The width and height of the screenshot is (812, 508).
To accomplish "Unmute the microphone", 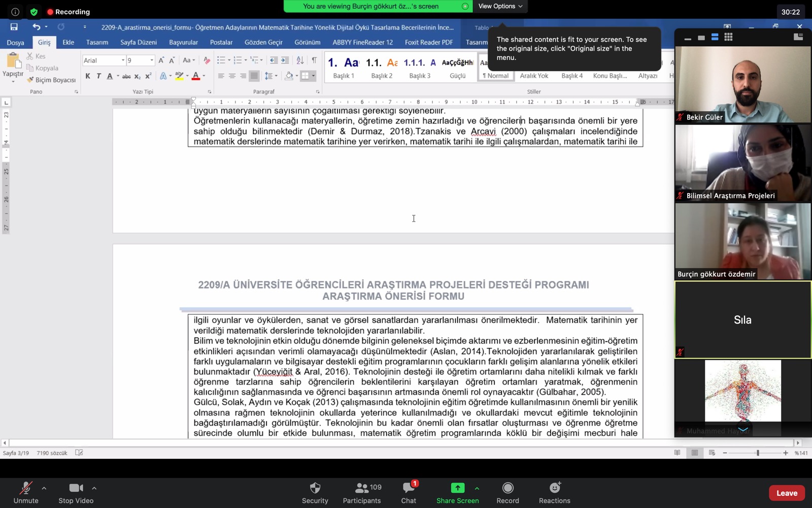I will click(25, 493).
